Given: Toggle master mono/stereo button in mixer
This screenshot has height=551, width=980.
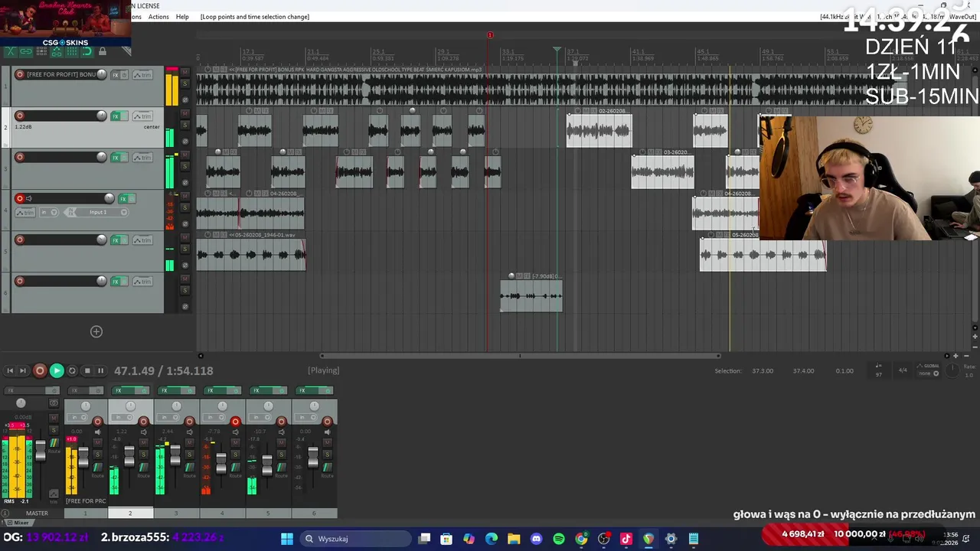Looking at the screenshot, I should point(54,403).
